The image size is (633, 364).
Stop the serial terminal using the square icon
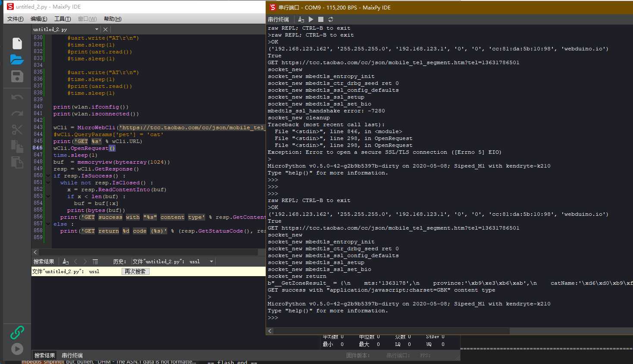coord(321,19)
